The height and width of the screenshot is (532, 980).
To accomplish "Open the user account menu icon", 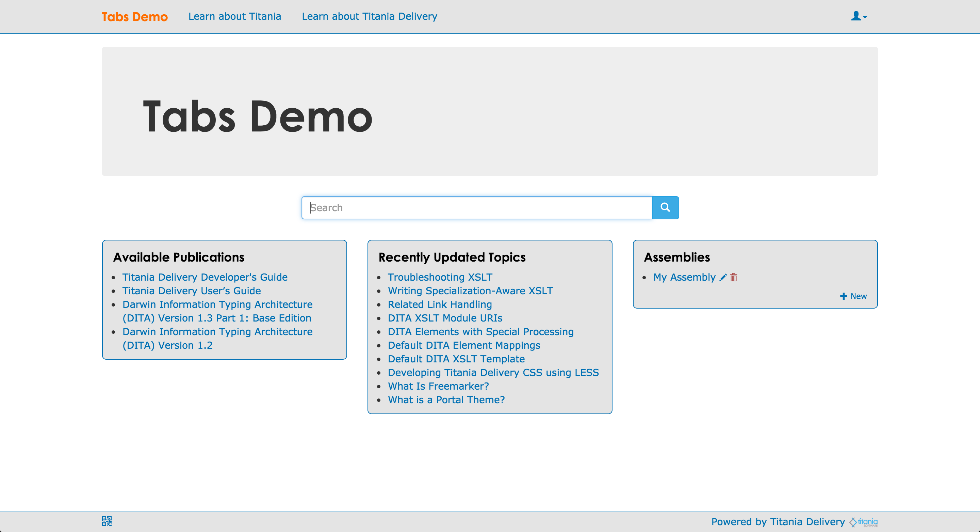I will (x=859, y=16).
